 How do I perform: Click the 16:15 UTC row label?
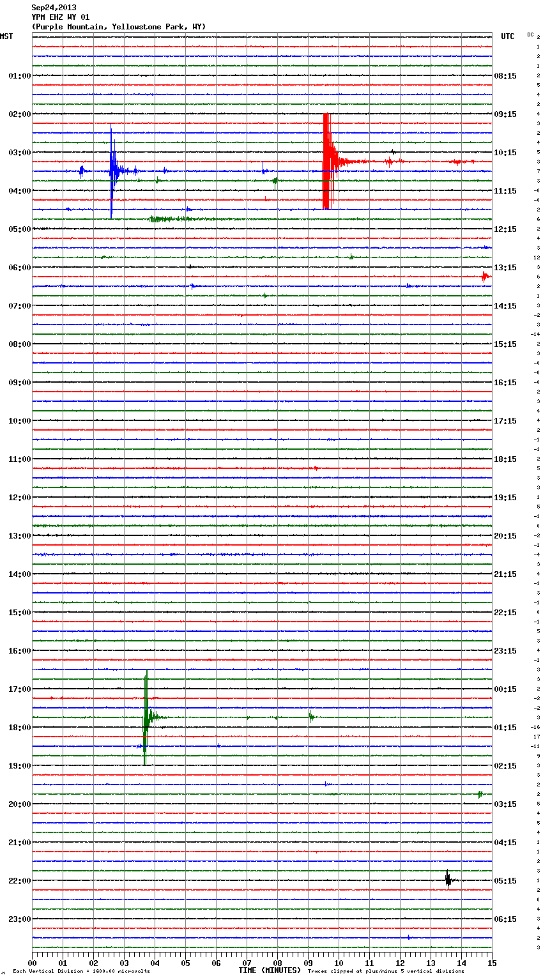pos(505,383)
